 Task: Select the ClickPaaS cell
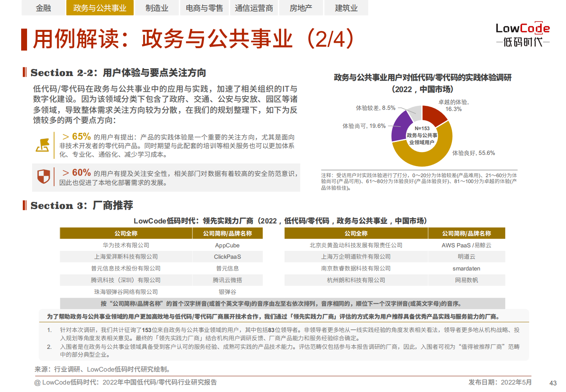tap(227, 257)
